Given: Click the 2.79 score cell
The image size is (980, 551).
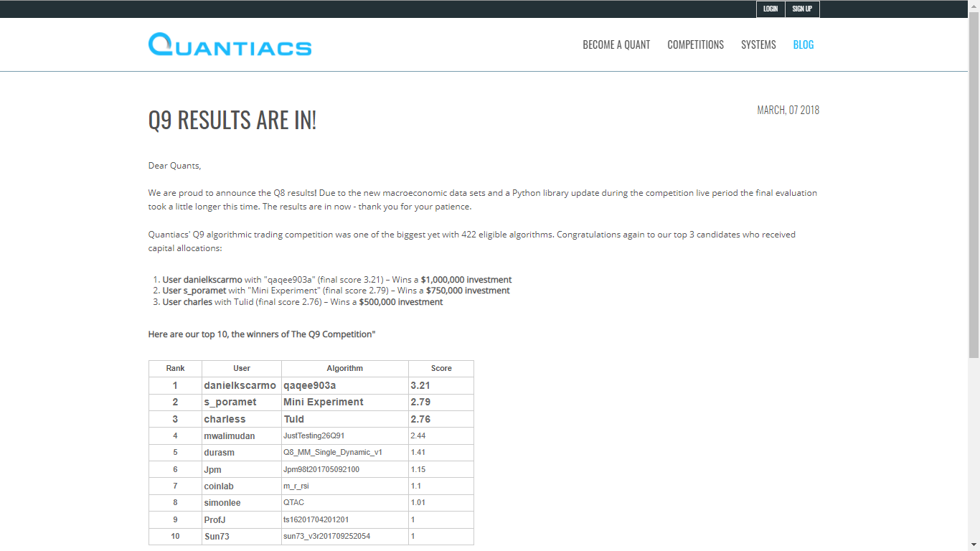Looking at the screenshot, I should 441,402.
